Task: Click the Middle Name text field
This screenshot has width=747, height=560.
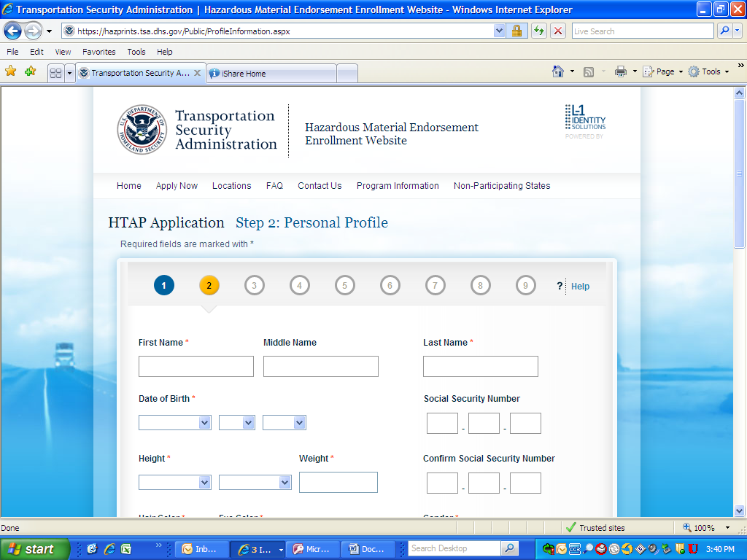Action: [x=321, y=367]
